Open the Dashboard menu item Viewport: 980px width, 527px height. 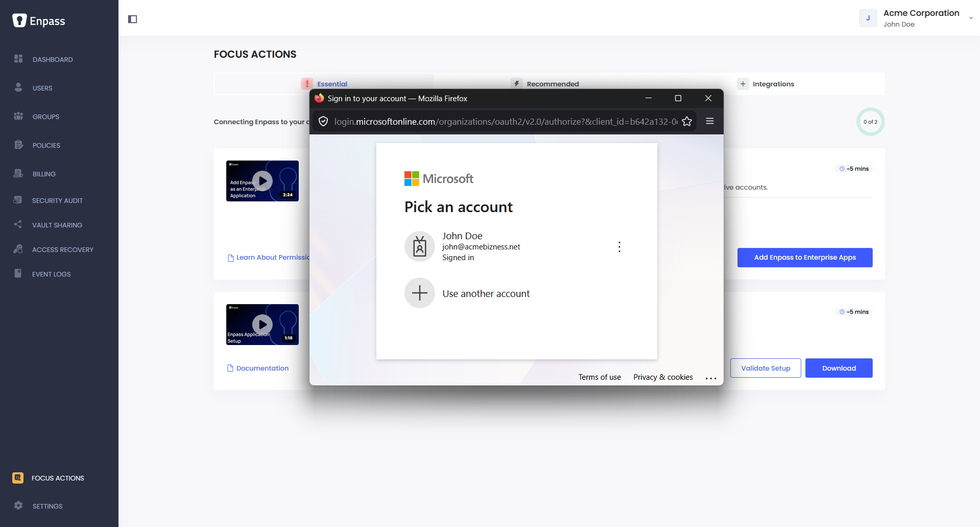(x=53, y=59)
